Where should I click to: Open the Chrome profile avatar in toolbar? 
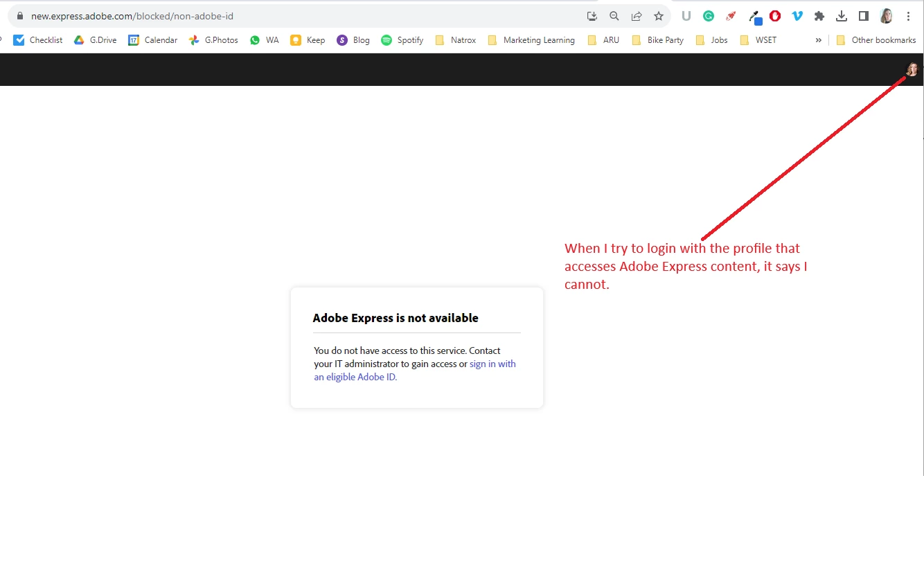pyautogui.click(x=886, y=16)
